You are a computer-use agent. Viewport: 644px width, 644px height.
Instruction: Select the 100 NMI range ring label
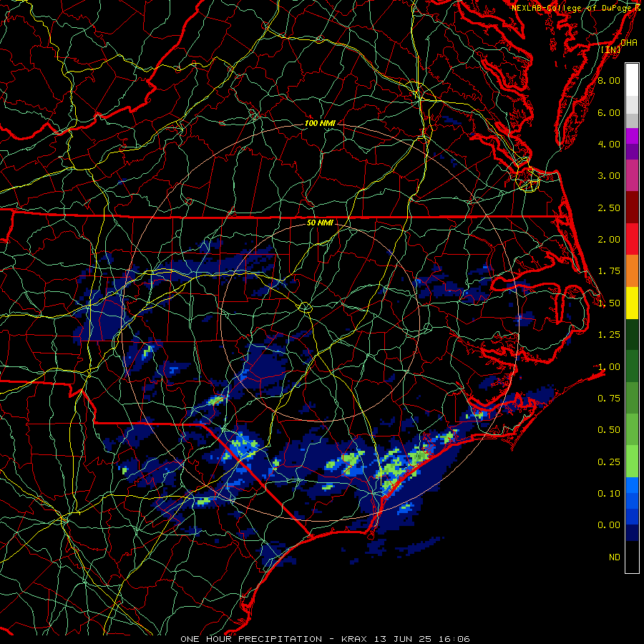coord(320,123)
